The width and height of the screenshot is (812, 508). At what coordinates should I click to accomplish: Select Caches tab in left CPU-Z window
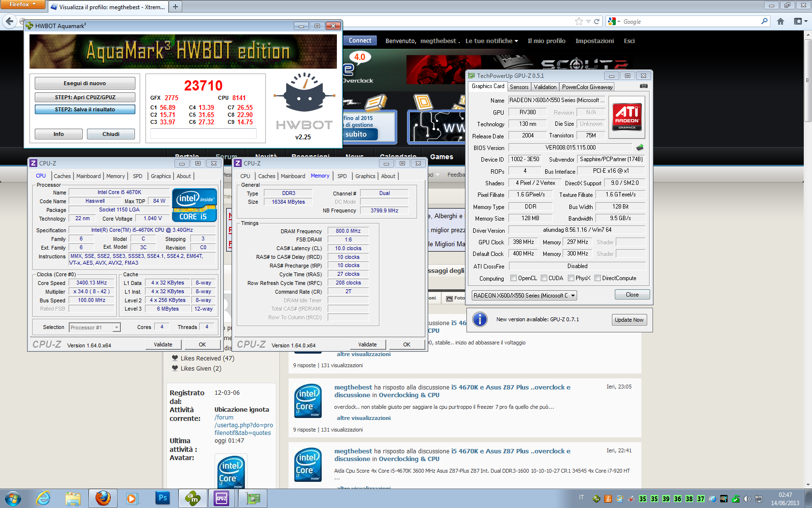tap(62, 176)
